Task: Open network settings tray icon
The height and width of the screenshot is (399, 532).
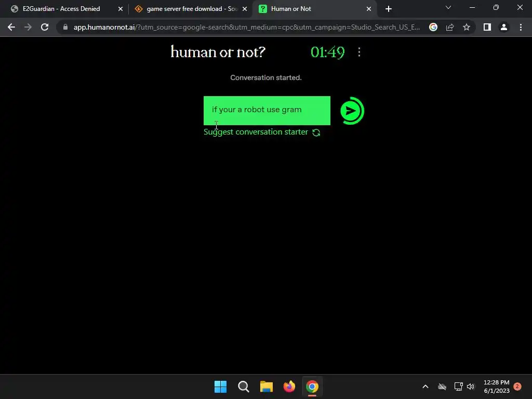Action: (x=458, y=387)
